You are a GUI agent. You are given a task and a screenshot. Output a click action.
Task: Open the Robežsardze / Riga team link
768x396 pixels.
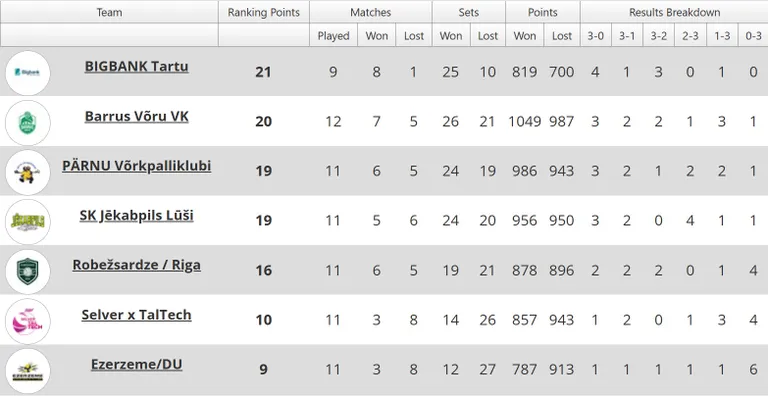[x=137, y=265]
